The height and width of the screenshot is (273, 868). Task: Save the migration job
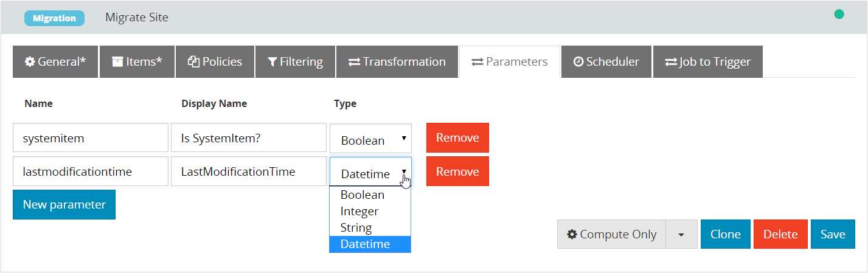tap(833, 234)
